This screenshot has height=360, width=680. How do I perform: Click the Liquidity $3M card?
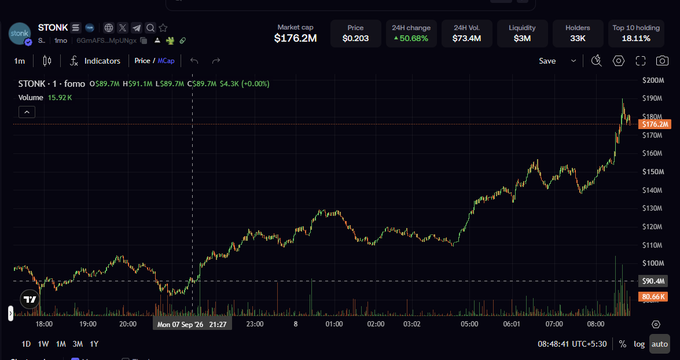coord(522,33)
